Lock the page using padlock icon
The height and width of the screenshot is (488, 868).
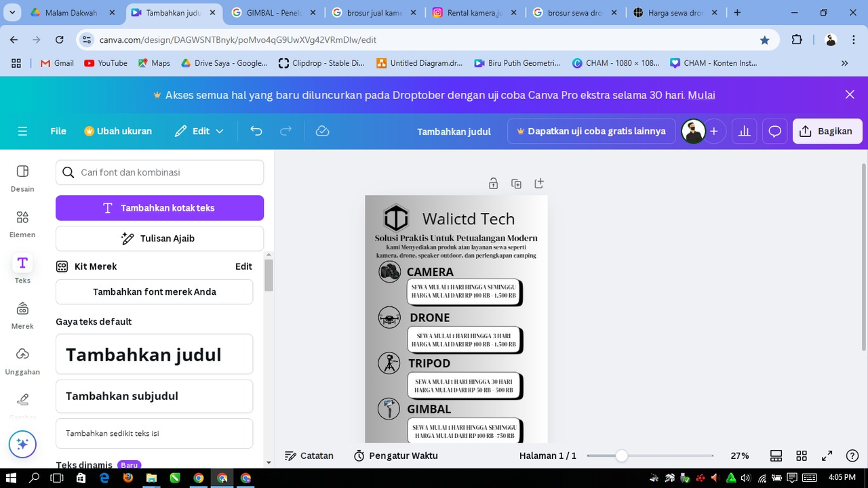click(494, 184)
